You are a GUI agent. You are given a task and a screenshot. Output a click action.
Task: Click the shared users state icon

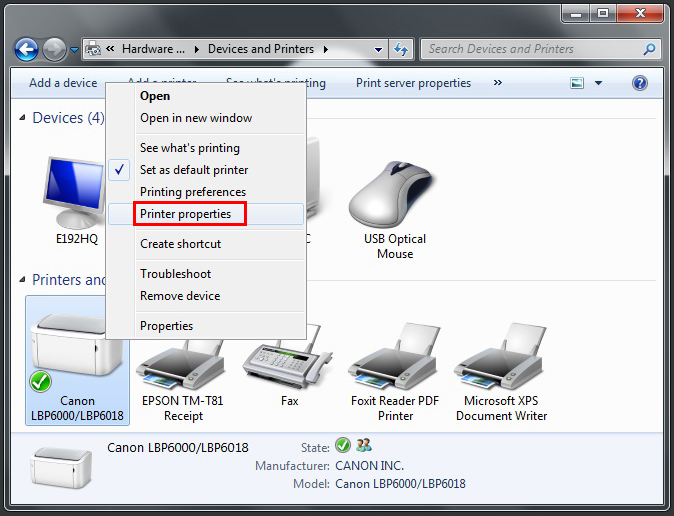364,445
